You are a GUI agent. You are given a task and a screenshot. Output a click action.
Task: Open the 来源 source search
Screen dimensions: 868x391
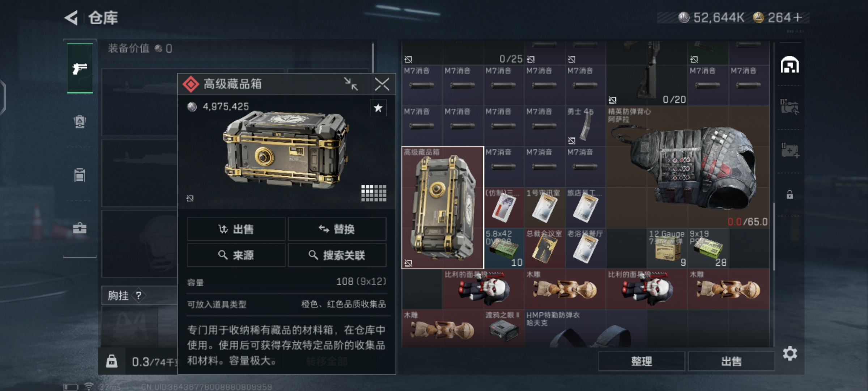click(x=236, y=255)
